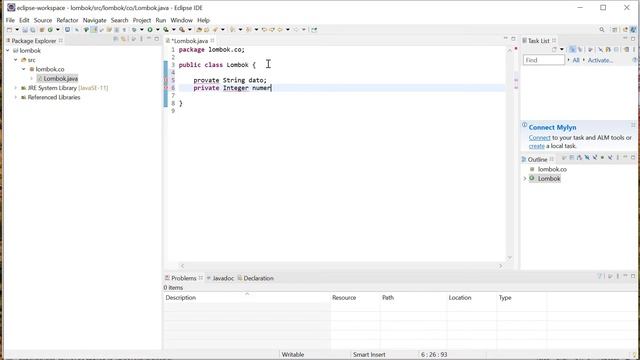Toggle Hide Fields in Outline toolbar
The image size is (640, 360).
pos(587,158)
